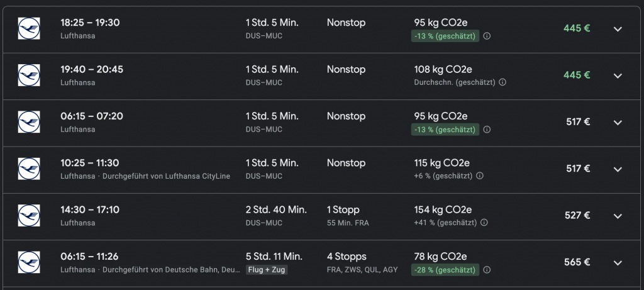Click the 4 Stopps label
Viewport: 644px width, 290px height.
coord(346,257)
